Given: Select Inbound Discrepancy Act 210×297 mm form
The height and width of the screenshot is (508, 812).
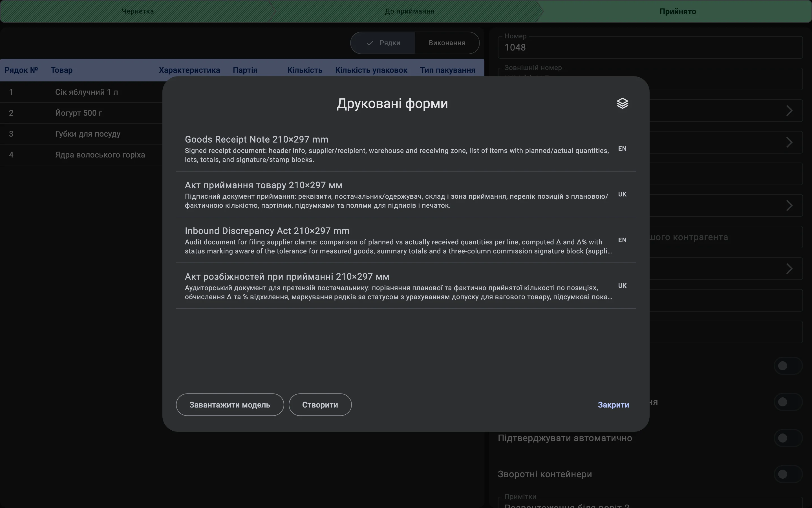Looking at the screenshot, I should click(406, 240).
